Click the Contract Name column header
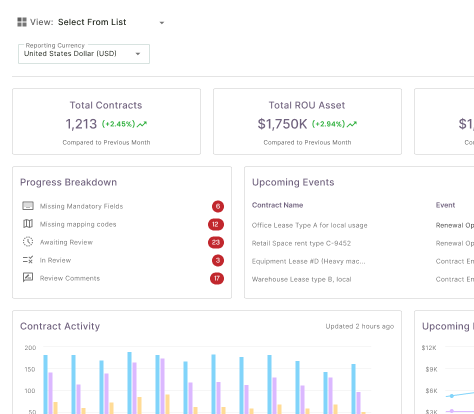The height and width of the screenshot is (414, 474). pyautogui.click(x=277, y=205)
